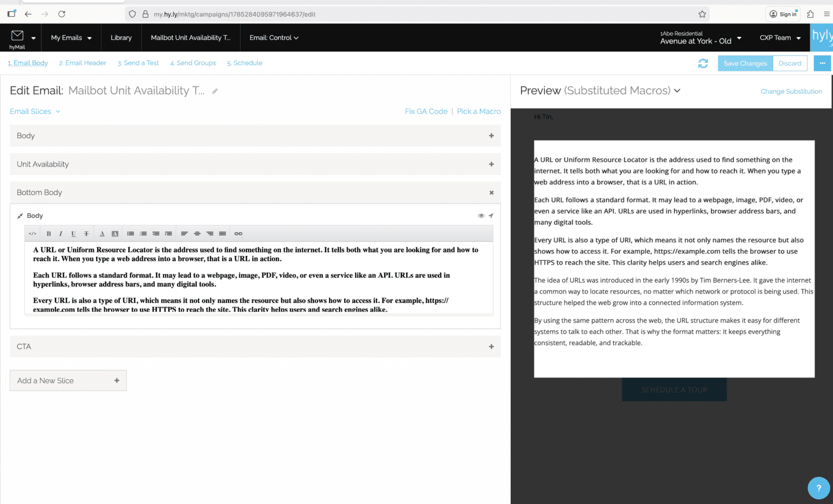Open the Email: Control dropdown

pyautogui.click(x=274, y=38)
